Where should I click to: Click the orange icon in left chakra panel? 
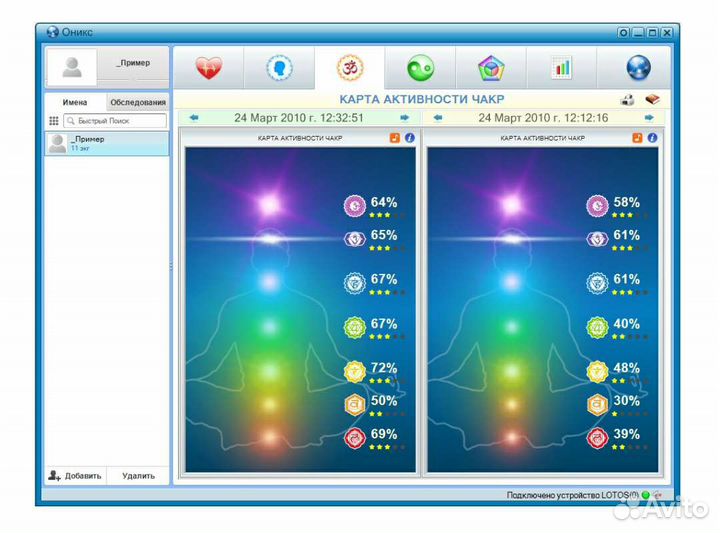(x=395, y=138)
